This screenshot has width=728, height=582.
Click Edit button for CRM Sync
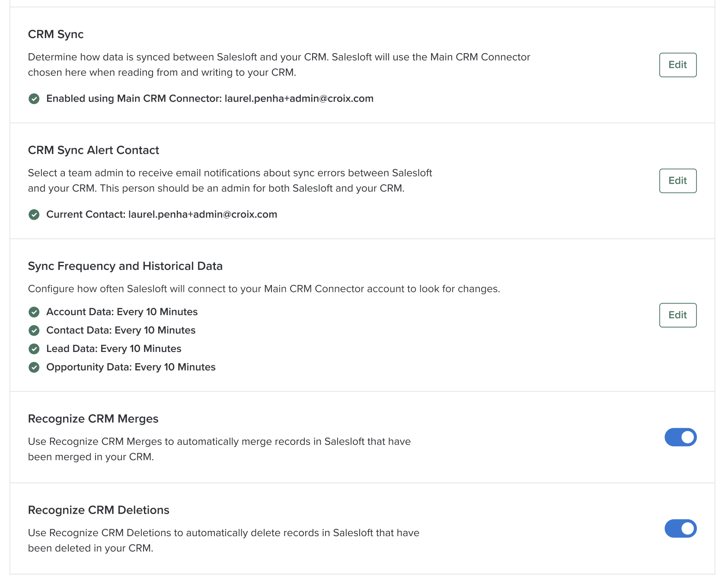[677, 65]
